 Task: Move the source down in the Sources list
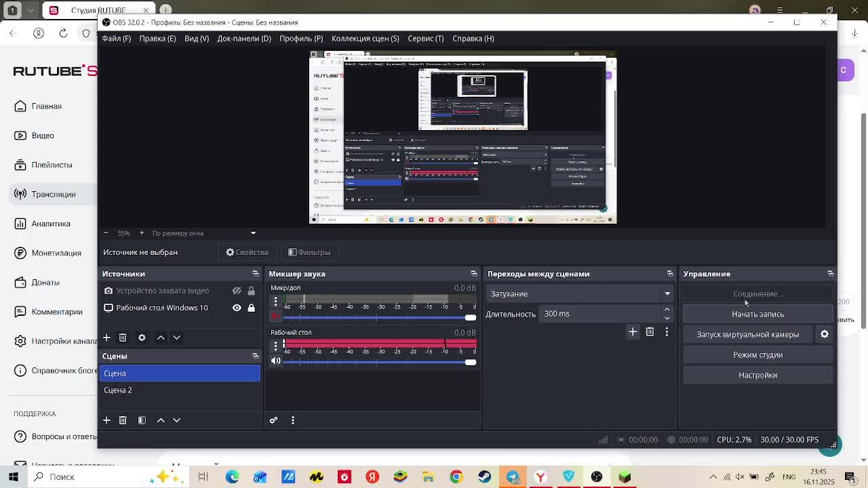176,338
